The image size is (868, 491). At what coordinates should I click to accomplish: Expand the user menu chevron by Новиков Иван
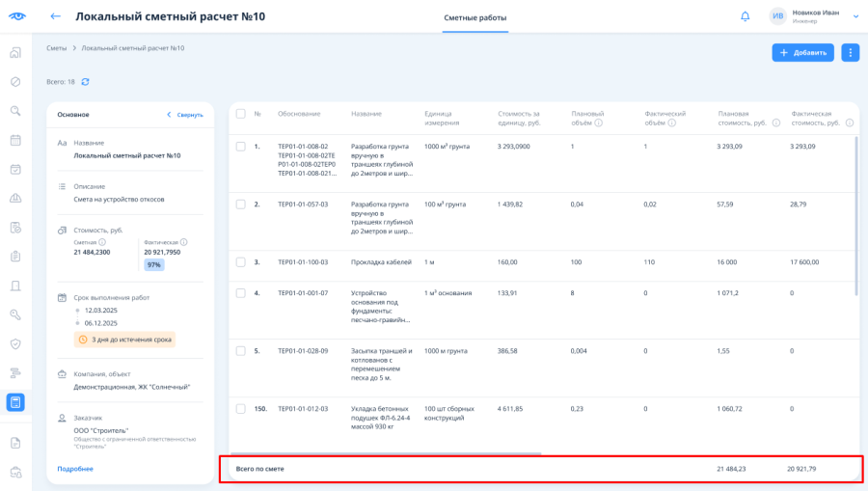click(x=855, y=16)
